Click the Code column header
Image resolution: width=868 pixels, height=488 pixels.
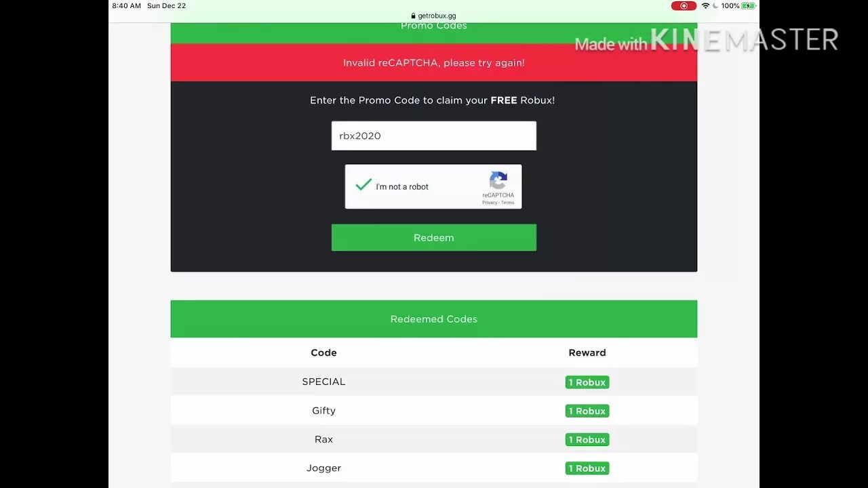[x=323, y=352]
